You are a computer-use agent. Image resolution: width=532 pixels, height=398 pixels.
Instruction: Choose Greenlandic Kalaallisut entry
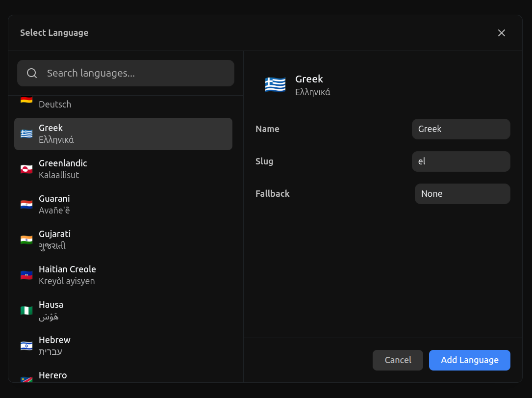point(123,169)
